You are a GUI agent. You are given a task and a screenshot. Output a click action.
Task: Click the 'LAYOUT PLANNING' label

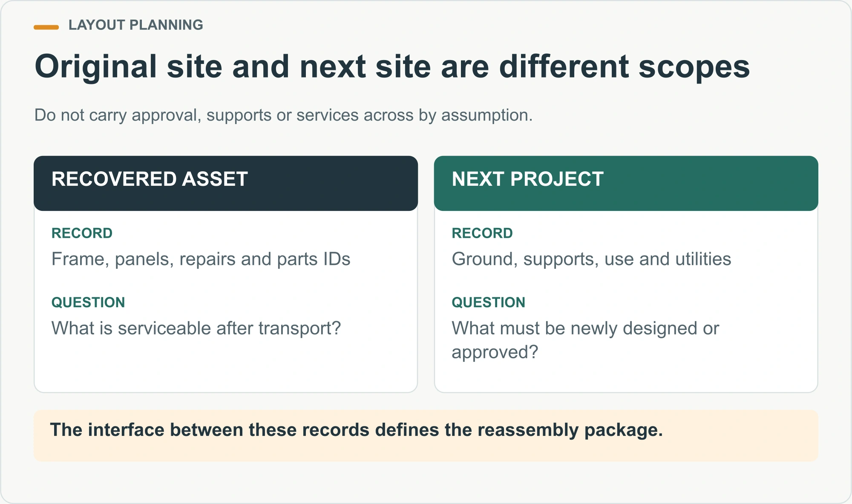coord(135,25)
